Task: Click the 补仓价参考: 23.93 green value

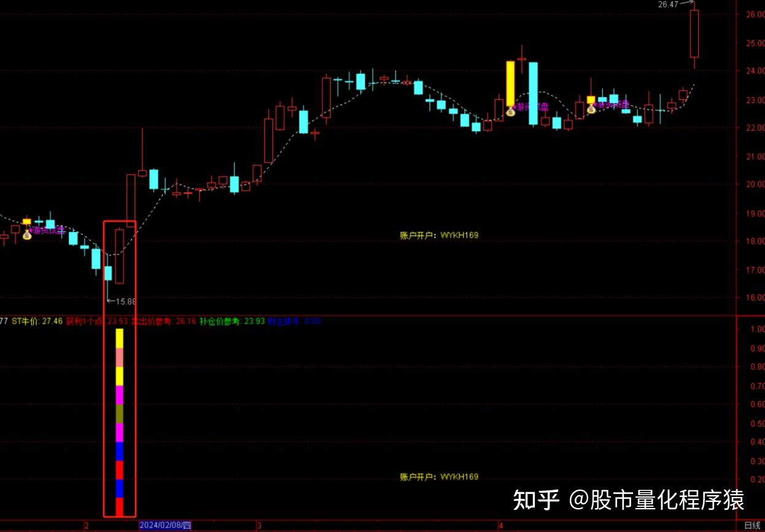Action: pos(232,321)
